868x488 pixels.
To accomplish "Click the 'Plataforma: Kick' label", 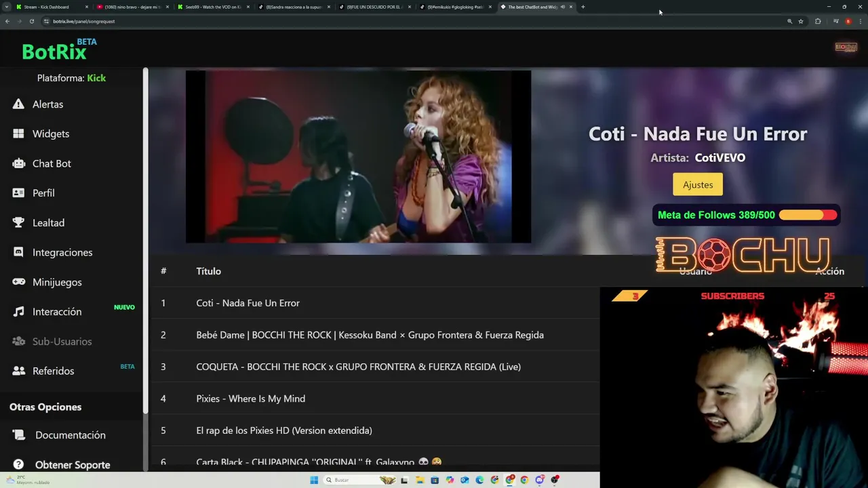I will click(x=71, y=78).
